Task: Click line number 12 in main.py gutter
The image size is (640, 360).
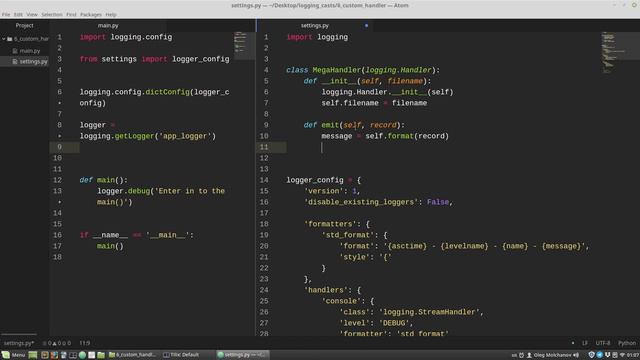Action: pos(58,180)
